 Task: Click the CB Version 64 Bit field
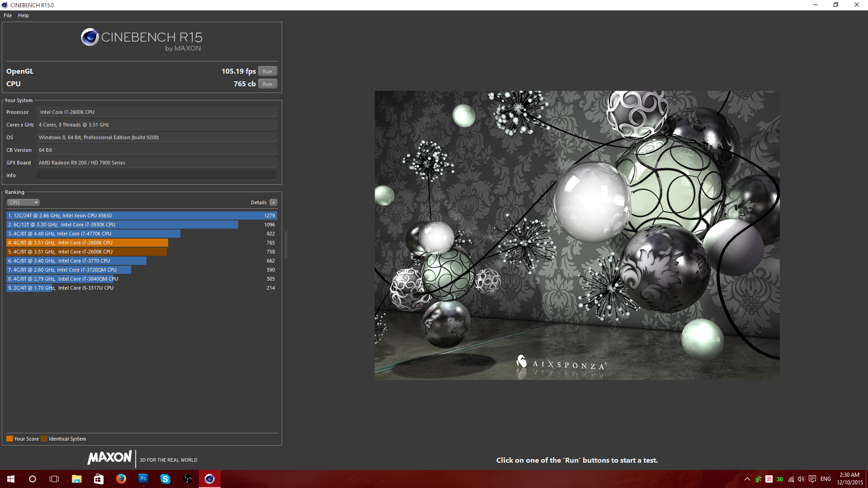coord(156,150)
